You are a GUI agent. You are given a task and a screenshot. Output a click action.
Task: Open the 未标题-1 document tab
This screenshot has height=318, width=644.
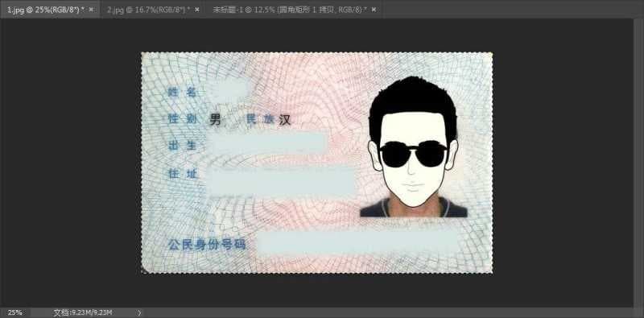point(290,10)
